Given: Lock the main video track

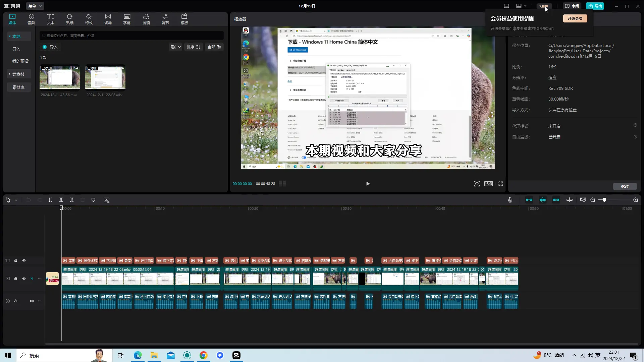Looking at the screenshot, I should click(x=16, y=279).
